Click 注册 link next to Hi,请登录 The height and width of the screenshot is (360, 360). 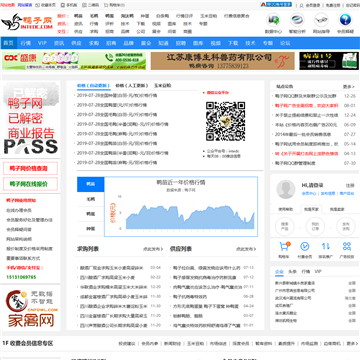(x=350, y=185)
